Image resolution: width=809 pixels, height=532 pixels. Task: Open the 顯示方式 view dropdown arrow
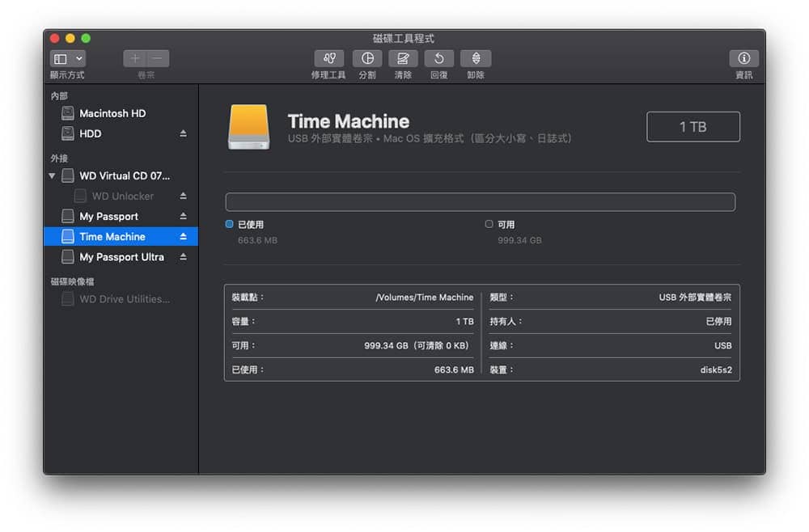79,58
